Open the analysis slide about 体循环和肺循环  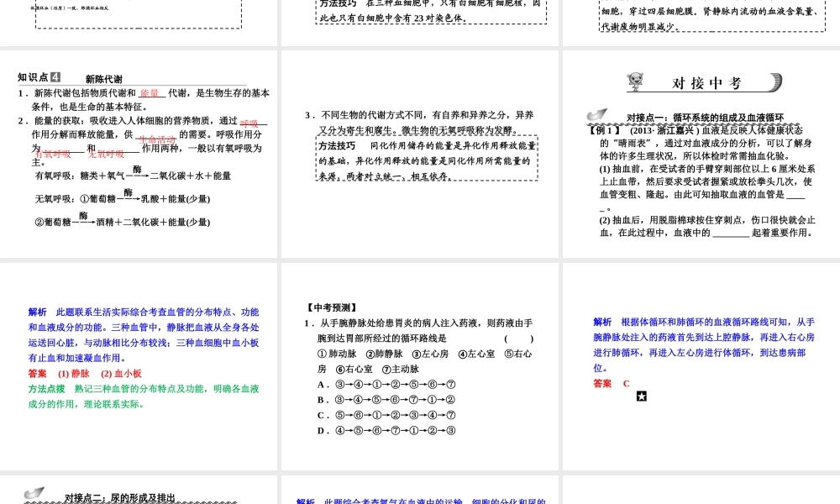point(701,366)
